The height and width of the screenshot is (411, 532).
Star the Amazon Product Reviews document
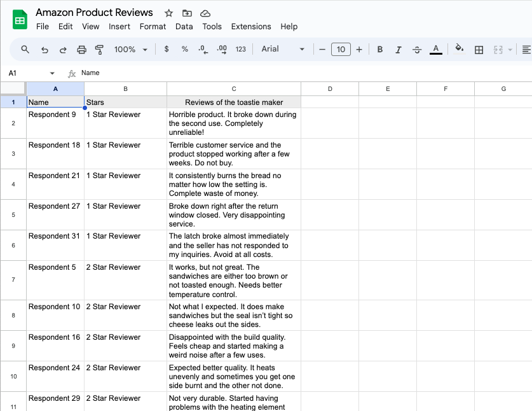tap(168, 13)
